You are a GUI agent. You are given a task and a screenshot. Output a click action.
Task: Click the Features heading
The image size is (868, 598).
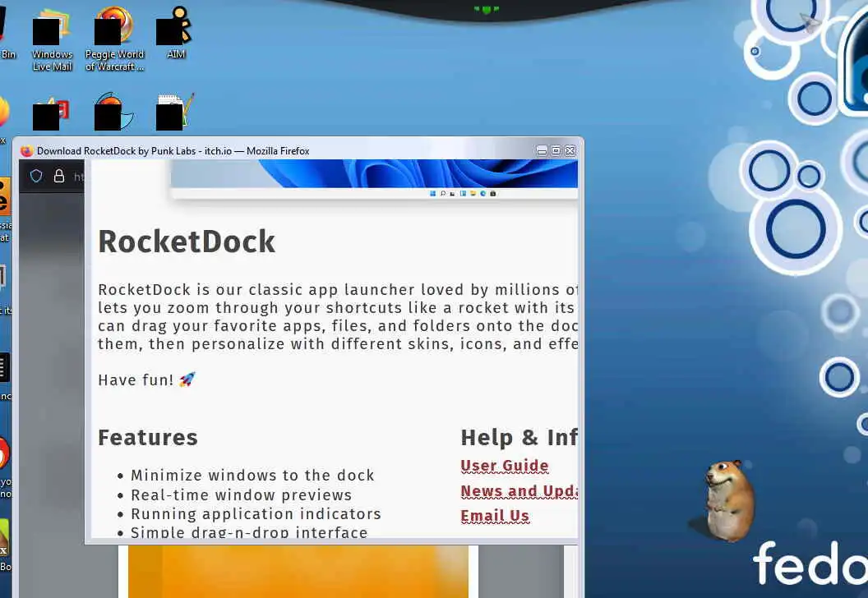pyautogui.click(x=148, y=438)
